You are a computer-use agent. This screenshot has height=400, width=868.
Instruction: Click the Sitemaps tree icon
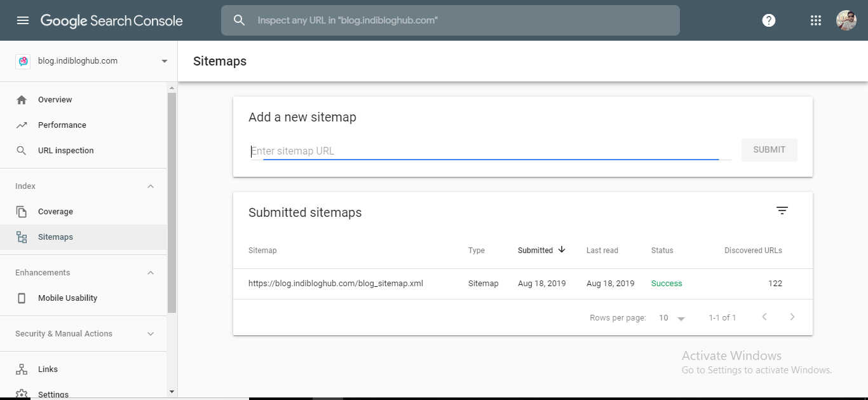tap(22, 237)
